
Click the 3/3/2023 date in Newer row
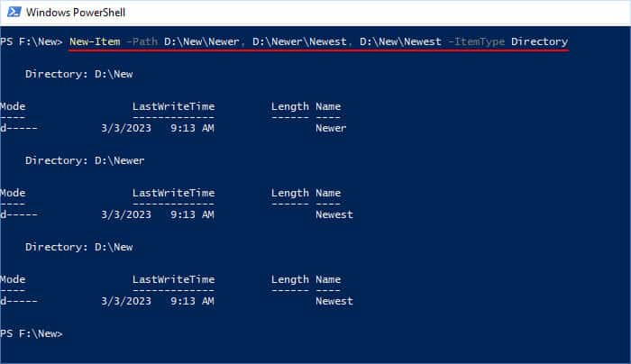[126, 128]
